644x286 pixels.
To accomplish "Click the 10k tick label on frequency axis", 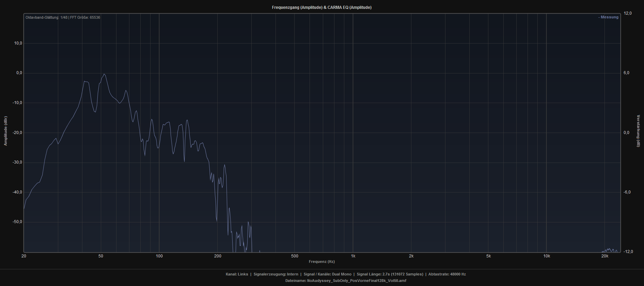I will pos(547,256).
